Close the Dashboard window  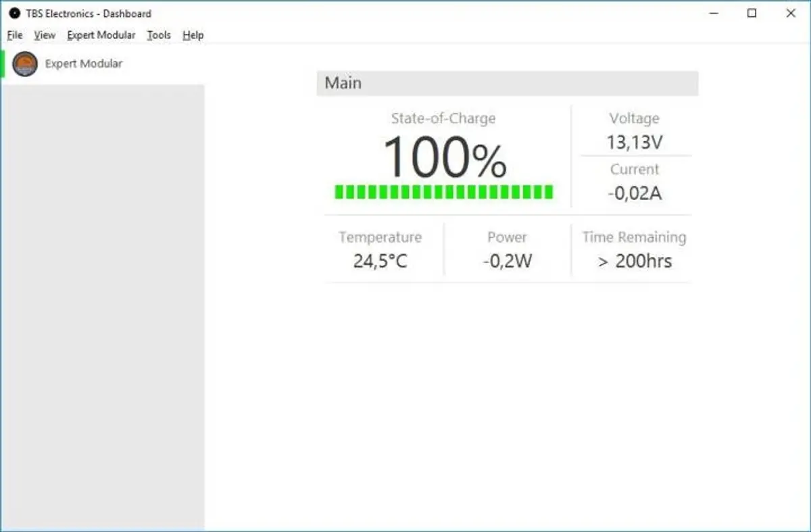click(x=791, y=13)
